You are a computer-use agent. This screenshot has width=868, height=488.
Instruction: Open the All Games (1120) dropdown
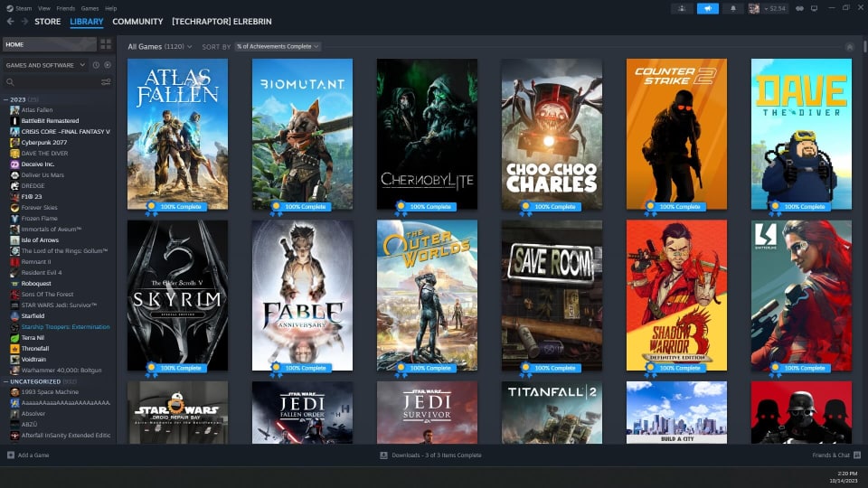[x=159, y=46]
